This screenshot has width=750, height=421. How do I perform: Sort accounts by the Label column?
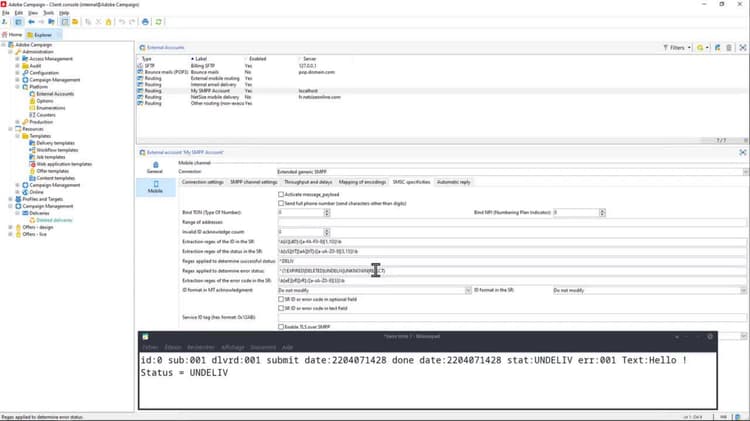pyautogui.click(x=201, y=59)
